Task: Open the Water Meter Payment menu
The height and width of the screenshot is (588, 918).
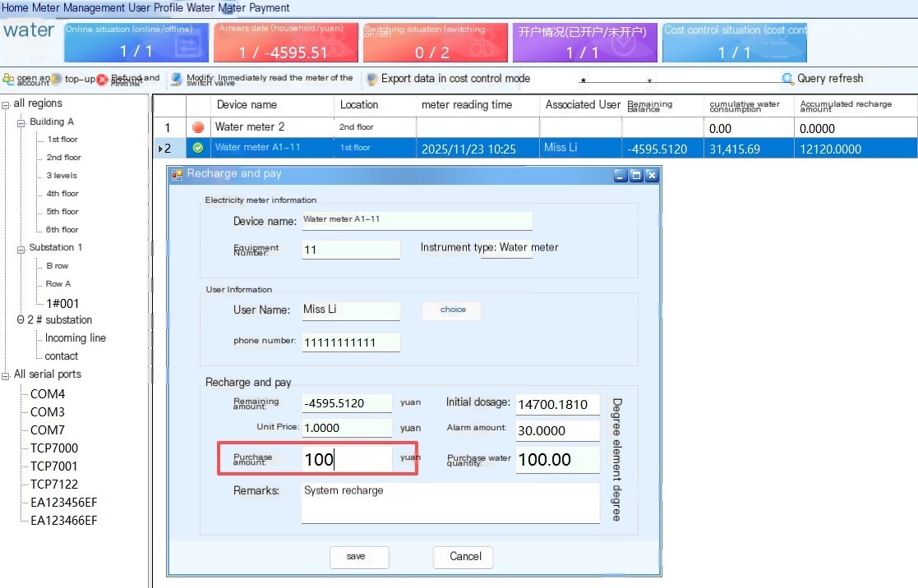Action: coord(238,7)
